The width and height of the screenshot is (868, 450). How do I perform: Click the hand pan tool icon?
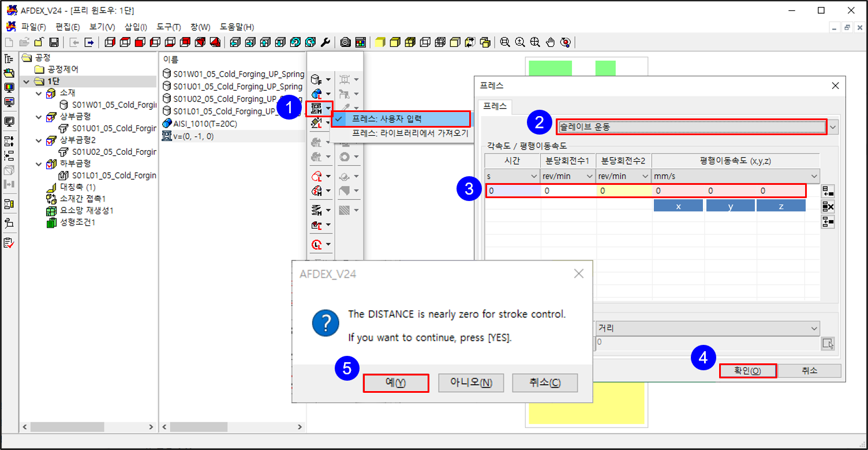coord(551,42)
